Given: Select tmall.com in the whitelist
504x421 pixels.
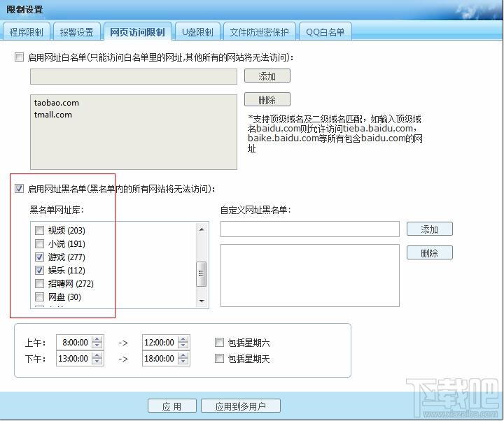Looking at the screenshot, I should point(53,115).
